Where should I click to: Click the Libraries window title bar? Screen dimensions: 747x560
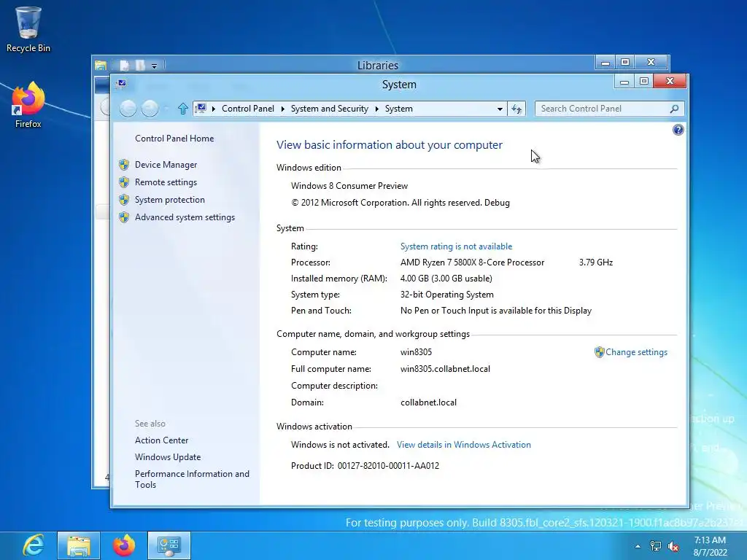pos(378,65)
